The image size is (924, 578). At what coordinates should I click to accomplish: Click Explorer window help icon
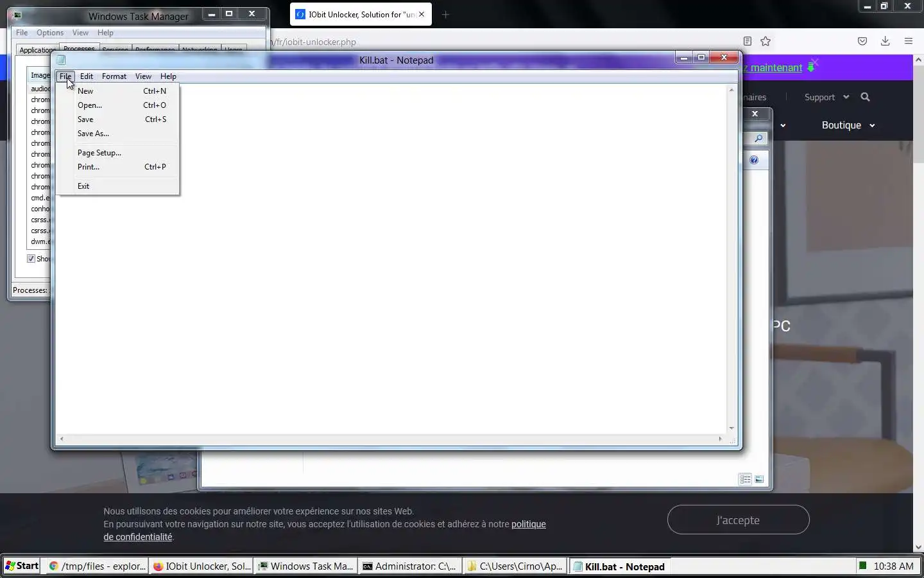(x=754, y=160)
